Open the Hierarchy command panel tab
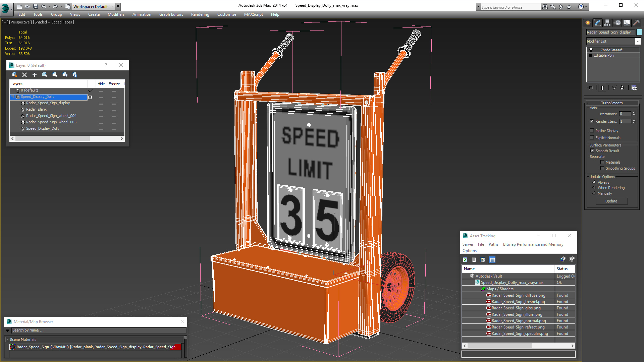644x362 pixels. click(x=607, y=23)
